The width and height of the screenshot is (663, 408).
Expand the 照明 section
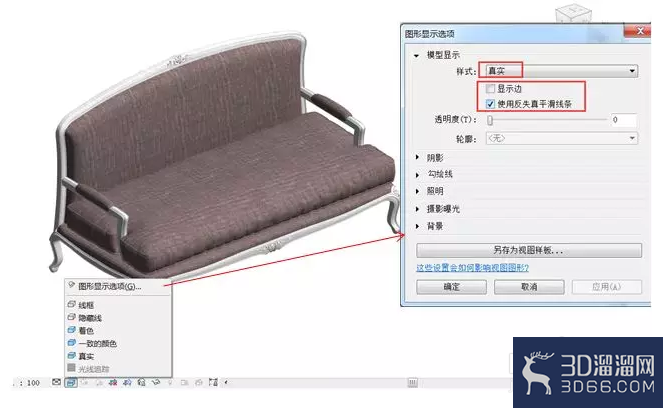click(x=417, y=191)
